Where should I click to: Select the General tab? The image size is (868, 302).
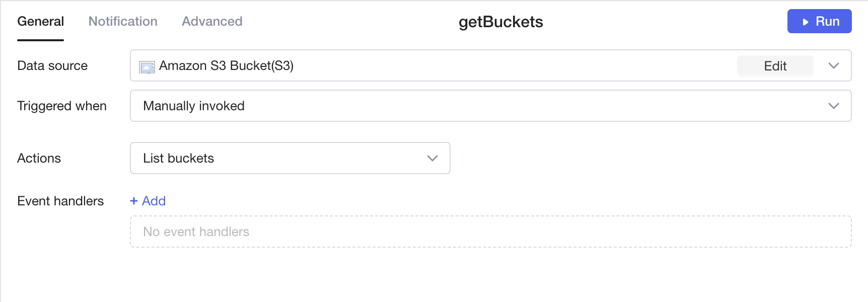(x=41, y=22)
